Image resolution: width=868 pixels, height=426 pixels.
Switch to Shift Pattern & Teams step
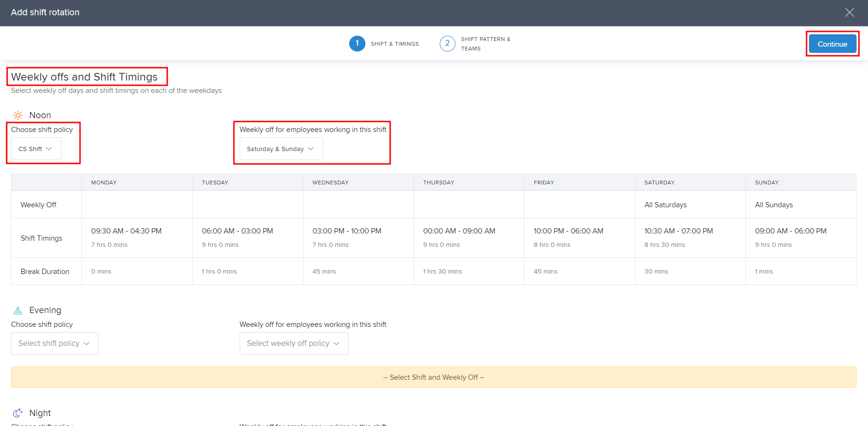[485, 44]
